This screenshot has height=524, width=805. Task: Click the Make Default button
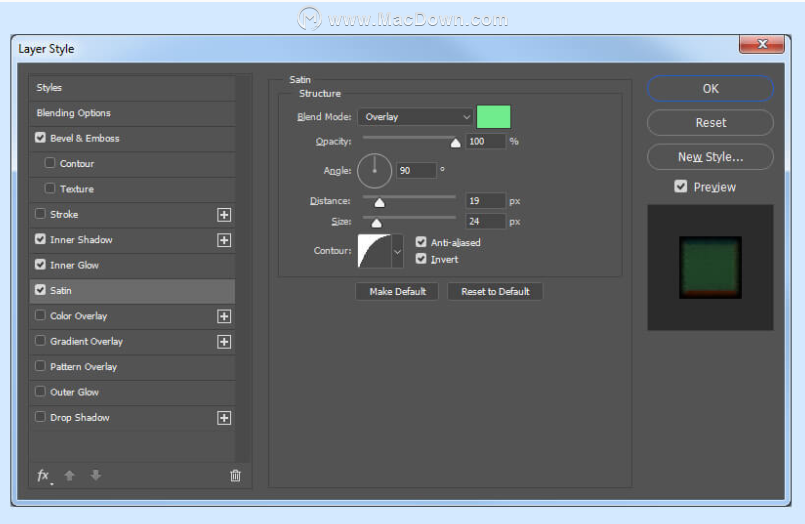[397, 292]
